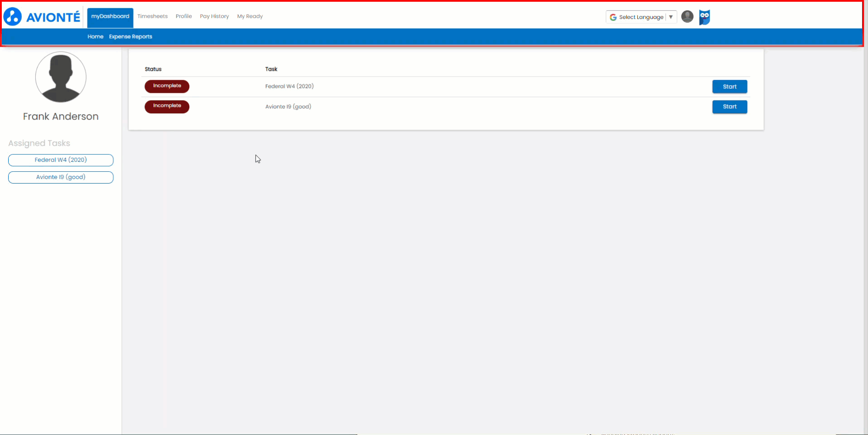Select Avionte I9 (good) in Assigned Tasks
This screenshot has height=435, width=868.
(61, 177)
